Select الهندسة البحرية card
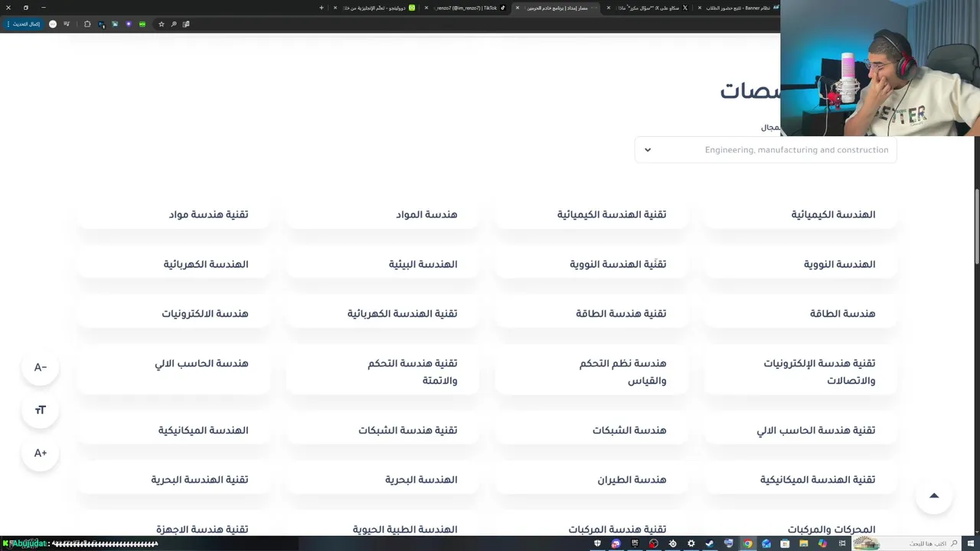980x551 pixels. (382, 480)
